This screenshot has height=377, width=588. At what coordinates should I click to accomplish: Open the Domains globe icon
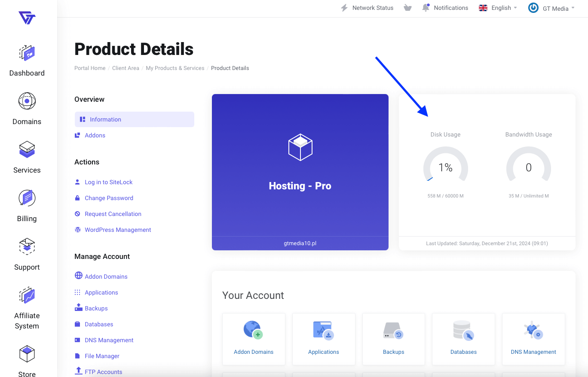[27, 101]
